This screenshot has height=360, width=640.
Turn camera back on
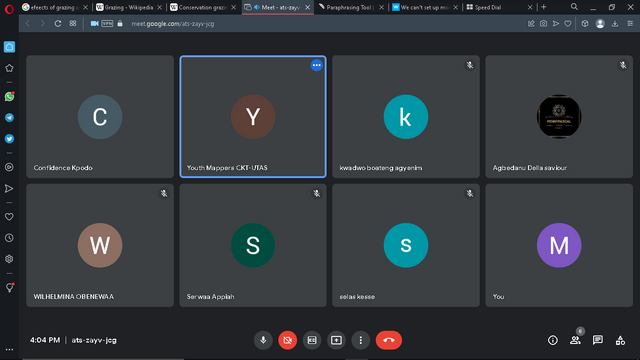(x=287, y=340)
